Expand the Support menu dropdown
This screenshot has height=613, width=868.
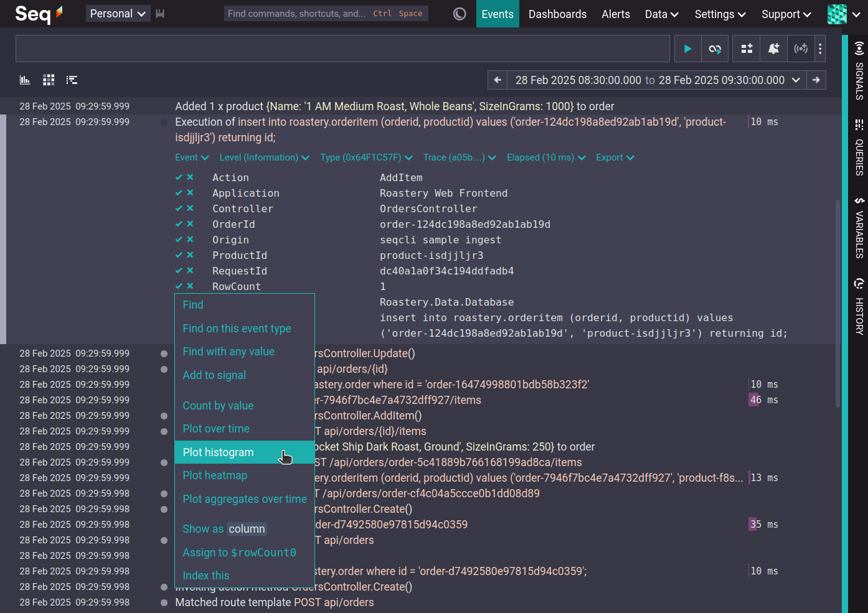(x=786, y=14)
